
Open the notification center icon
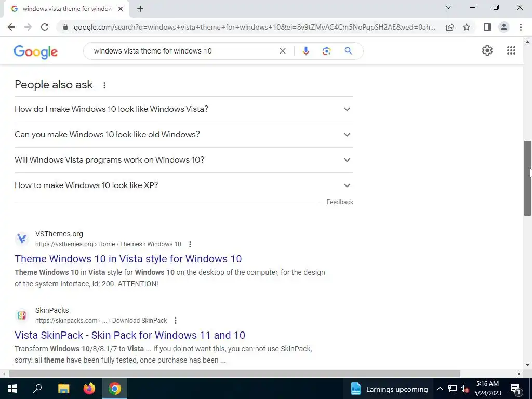click(515, 389)
